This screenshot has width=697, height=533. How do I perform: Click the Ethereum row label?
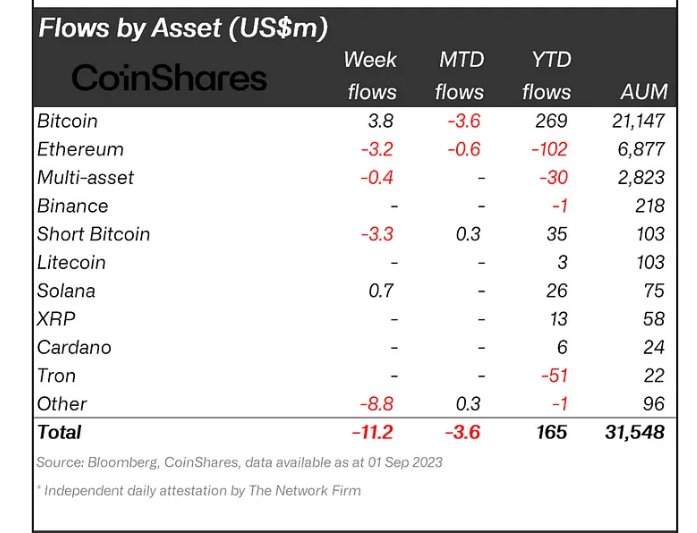tap(80, 149)
